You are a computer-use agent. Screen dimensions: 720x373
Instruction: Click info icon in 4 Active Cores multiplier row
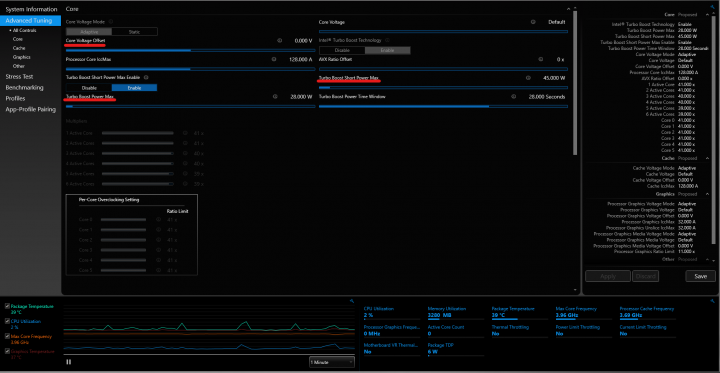(185, 163)
